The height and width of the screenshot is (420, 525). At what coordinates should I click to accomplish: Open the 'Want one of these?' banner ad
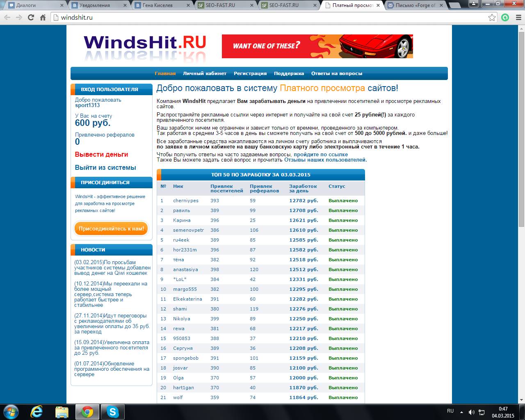click(x=317, y=46)
